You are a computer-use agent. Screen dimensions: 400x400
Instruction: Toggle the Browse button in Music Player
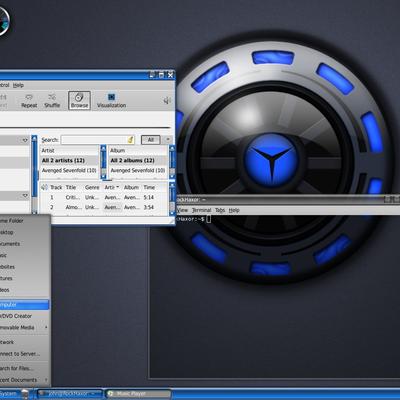point(79,101)
